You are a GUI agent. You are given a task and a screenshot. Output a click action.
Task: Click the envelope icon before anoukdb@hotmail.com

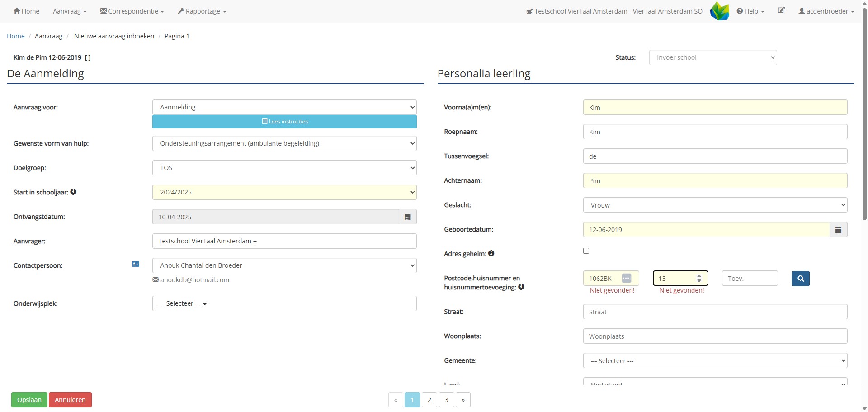156,279
